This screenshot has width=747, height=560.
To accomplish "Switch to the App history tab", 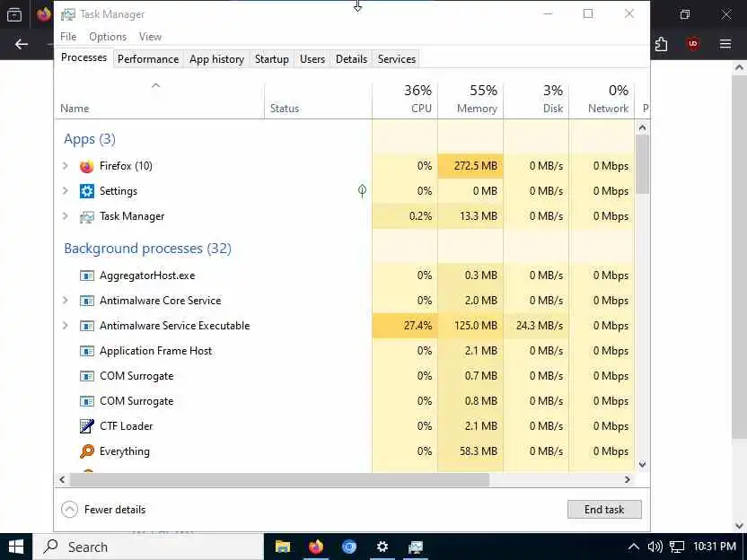I will [x=216, y=59].
